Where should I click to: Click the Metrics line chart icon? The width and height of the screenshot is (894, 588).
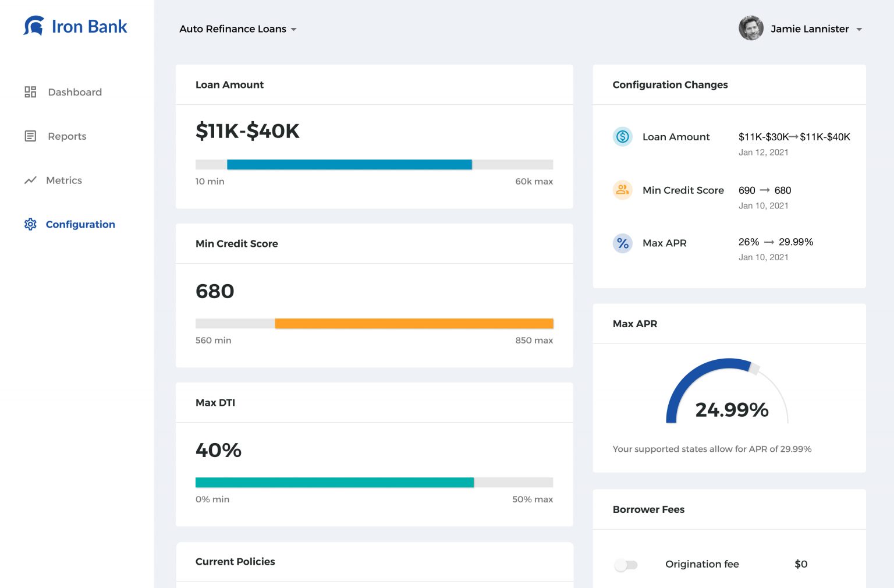[30, 180]
